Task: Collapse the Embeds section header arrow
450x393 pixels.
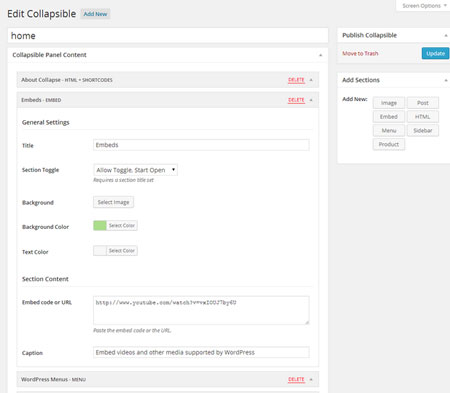Action: [x=311, y=100]
